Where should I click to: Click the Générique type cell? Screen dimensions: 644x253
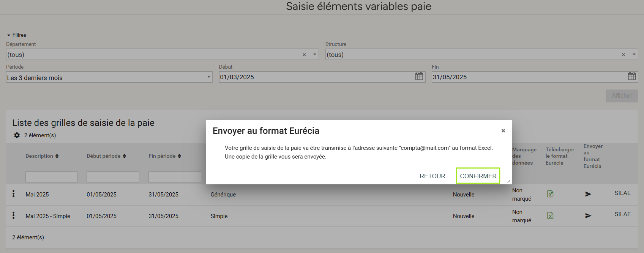coord(223,195)
